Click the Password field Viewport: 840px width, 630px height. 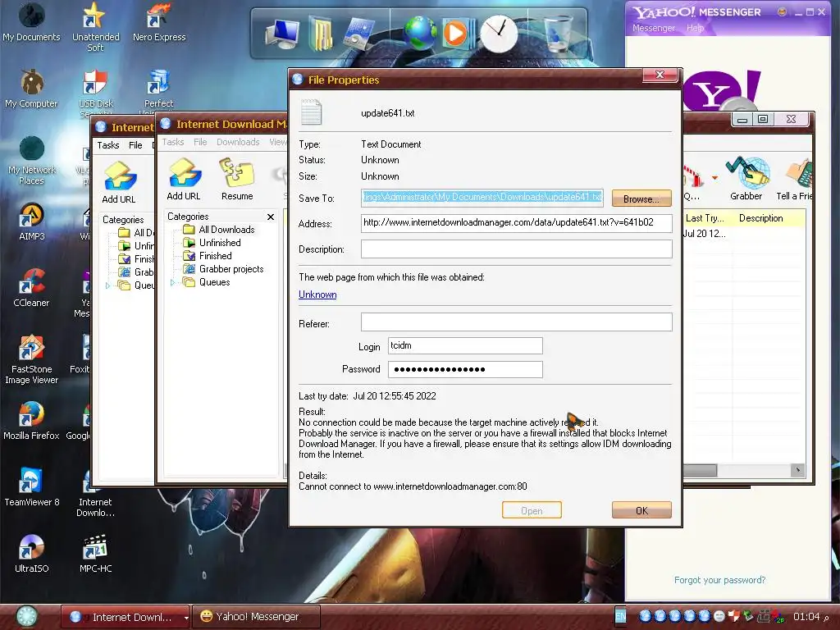(x=465, y=369)
